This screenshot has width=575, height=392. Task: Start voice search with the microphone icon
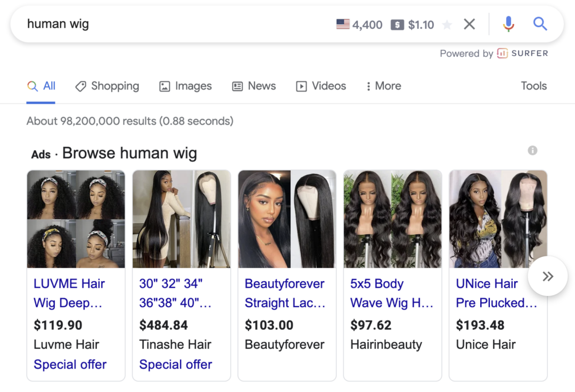pos(508,24)
